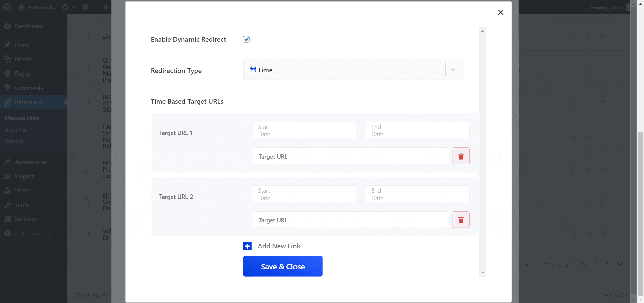
Task: Click the + New icon in the admin bar
Action: point(106,7)
